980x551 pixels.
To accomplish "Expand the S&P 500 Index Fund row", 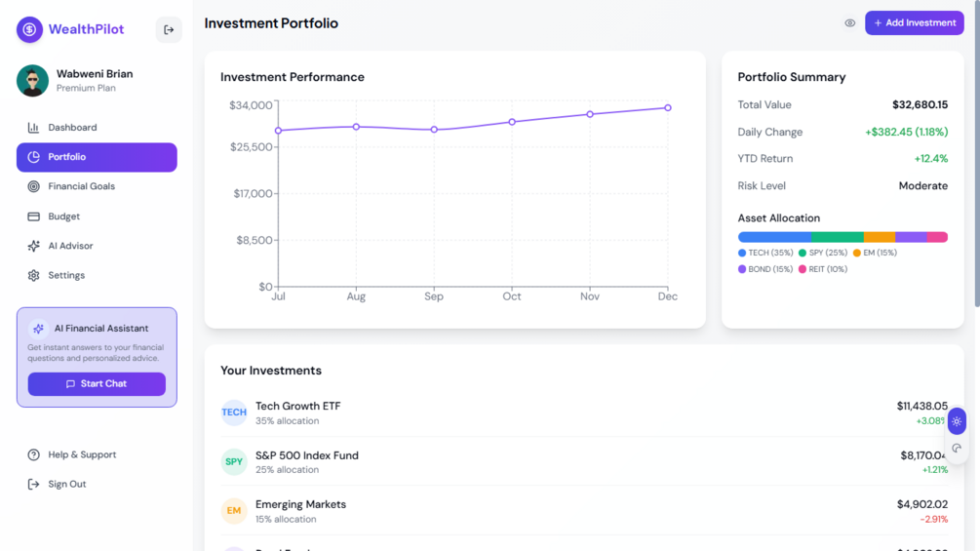I will pyautogui.click(x=583, y=461).
